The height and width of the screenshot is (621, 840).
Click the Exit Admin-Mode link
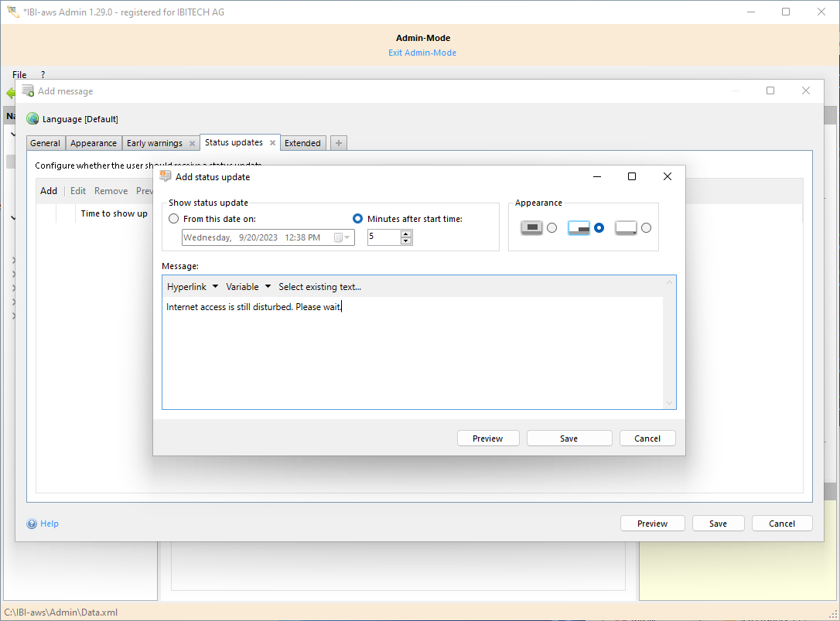[422, 53]
